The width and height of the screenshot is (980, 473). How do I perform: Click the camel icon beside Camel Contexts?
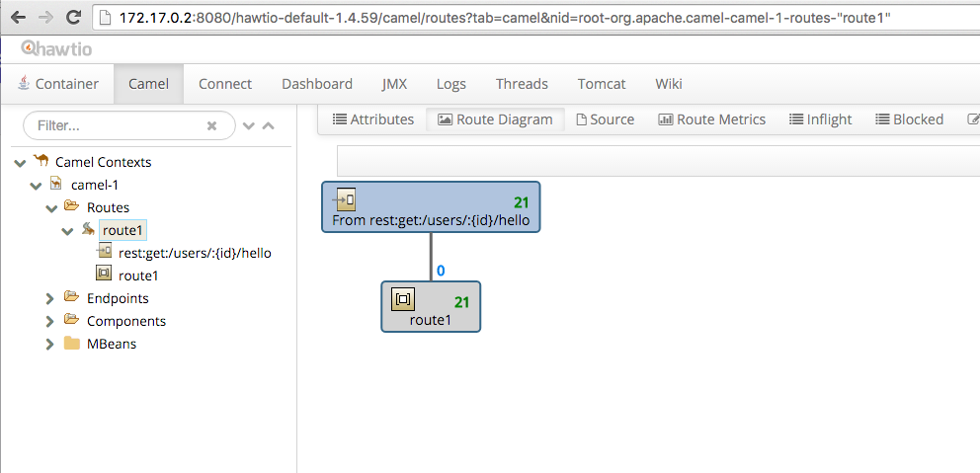[x=41, y=161]
